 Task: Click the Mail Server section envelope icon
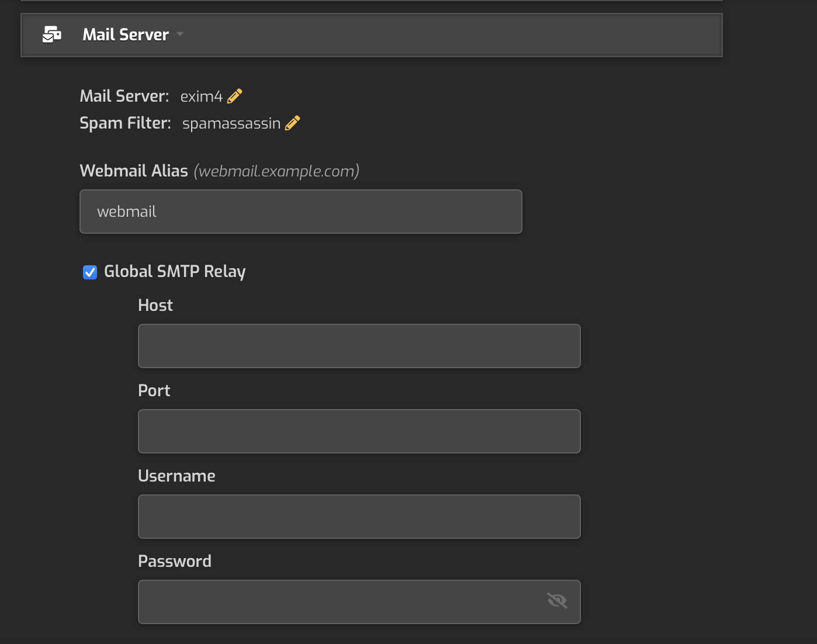[52, 35]
